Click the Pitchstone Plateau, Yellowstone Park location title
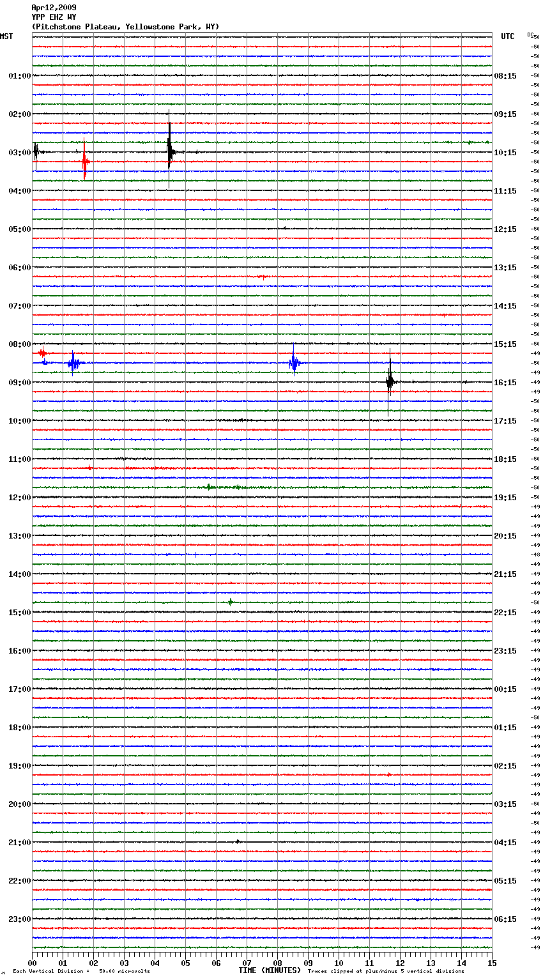543x980 pixels. click(x=125, y=27)
